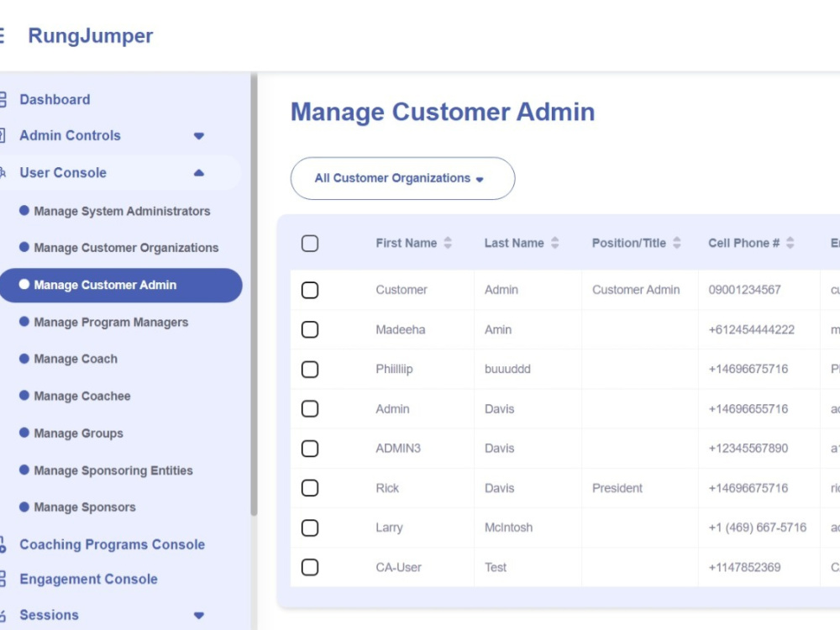Viewport: 840px width, 630px height.
Task: Click the buuuddd last name cell
Action: click(x=507, y=369)
